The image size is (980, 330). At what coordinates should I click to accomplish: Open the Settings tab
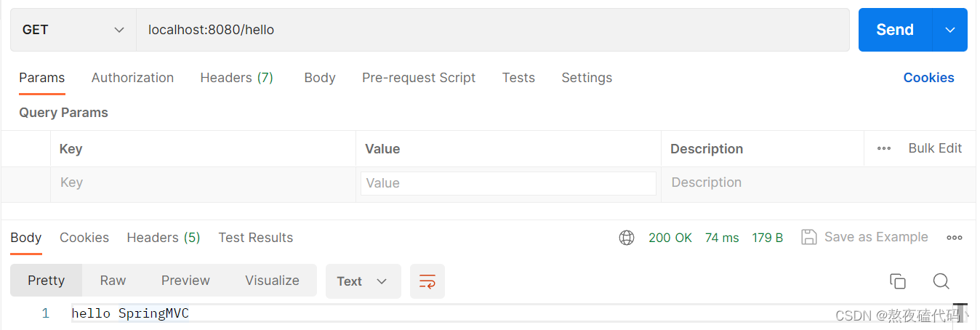point(587,78)
